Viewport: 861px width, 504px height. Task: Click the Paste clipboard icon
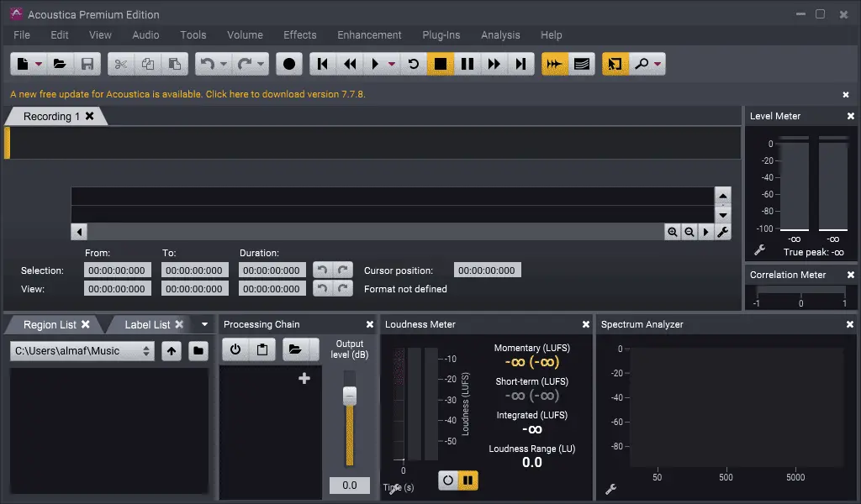[x=175, y=64]
